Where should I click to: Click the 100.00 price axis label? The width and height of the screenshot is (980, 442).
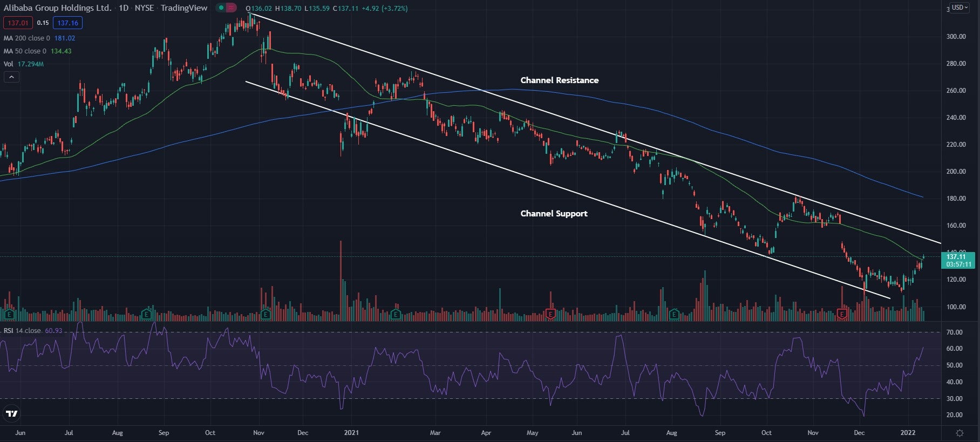coord(956,307)
